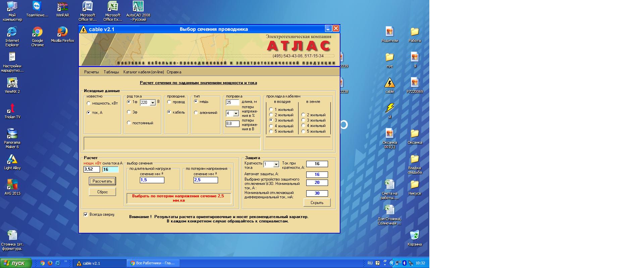Viewport: 644px width, 268px height.
Task: Open the vl desktop shortcut
Action: coord(389,111)
